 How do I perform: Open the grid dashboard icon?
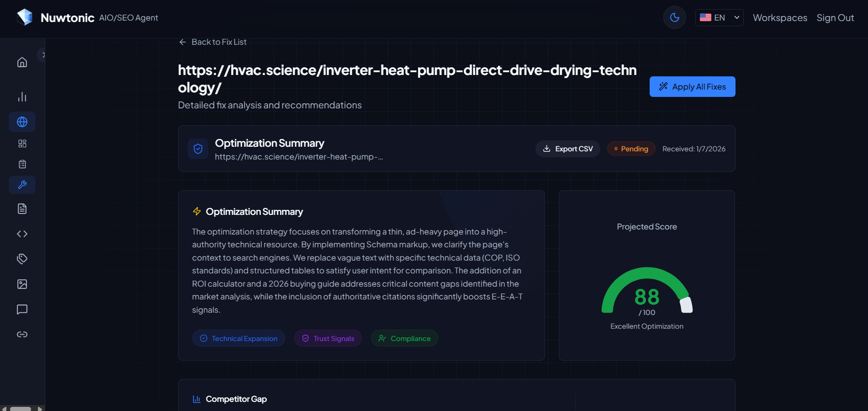point(22,144)
